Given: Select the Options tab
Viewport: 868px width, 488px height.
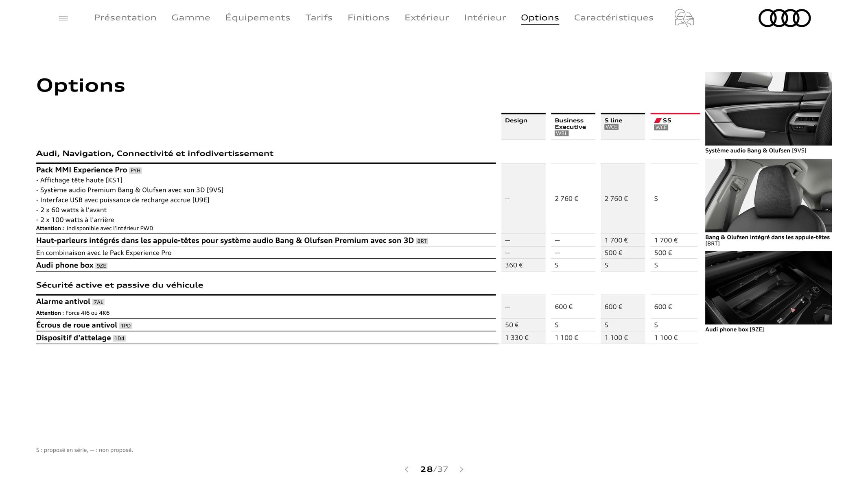Looking at the screenshot, I should coord(540,17).
